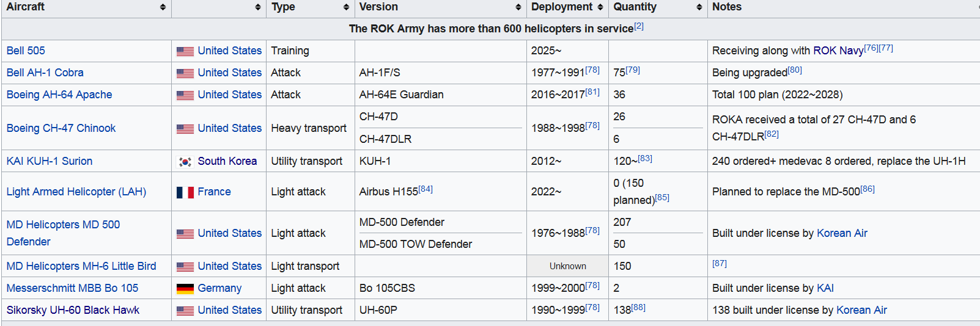The image size is (980, 326).
Task: Open the Bell AH-1 Cobra link
Action: 45,73
